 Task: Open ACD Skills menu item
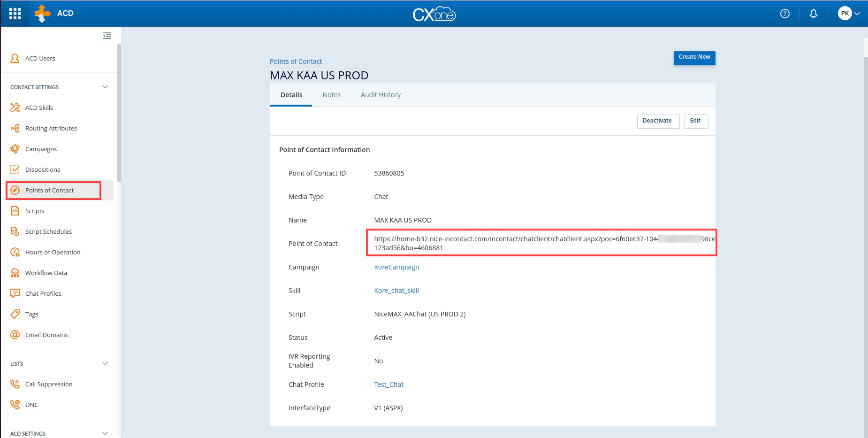click(39, 108)
